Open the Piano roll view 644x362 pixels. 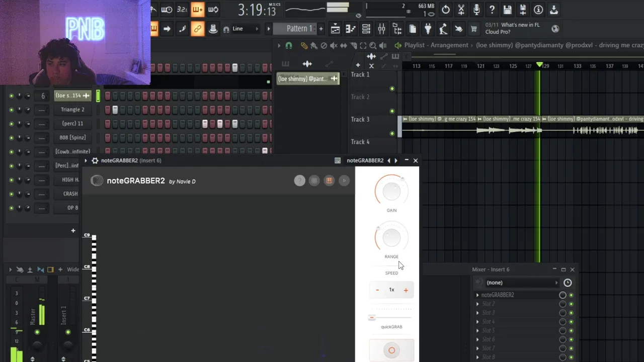[x=351, y=29]
